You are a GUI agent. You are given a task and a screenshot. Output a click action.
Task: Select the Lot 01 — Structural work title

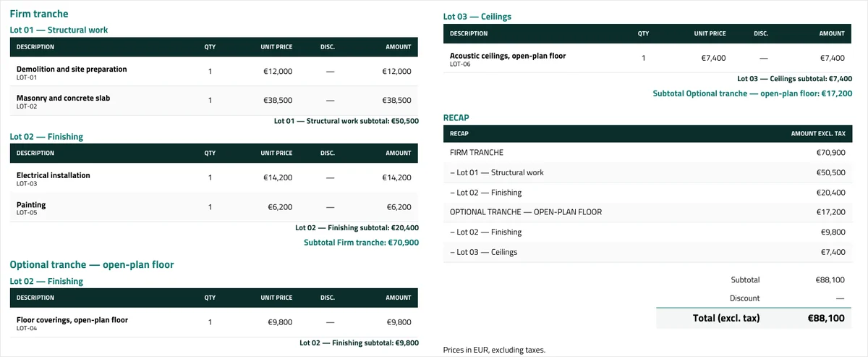(x=59, y=30)
